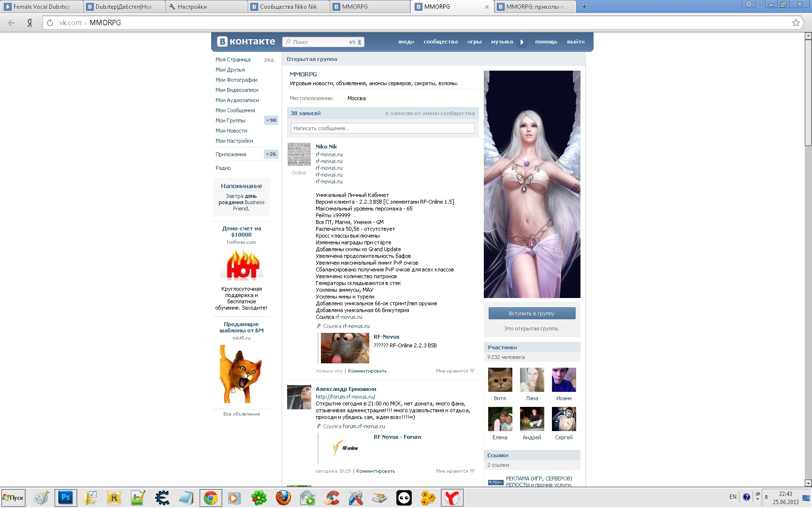Click EN language indicator
Image resolution: width=812 pixels, height=508 pixels.
pos(733,497)
